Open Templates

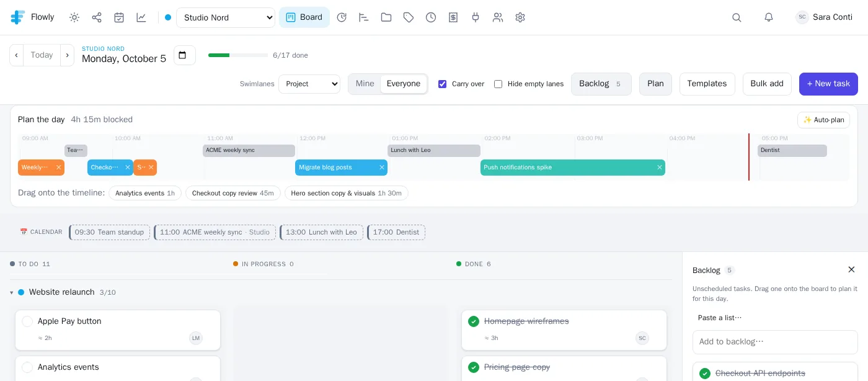pos(707,84)
